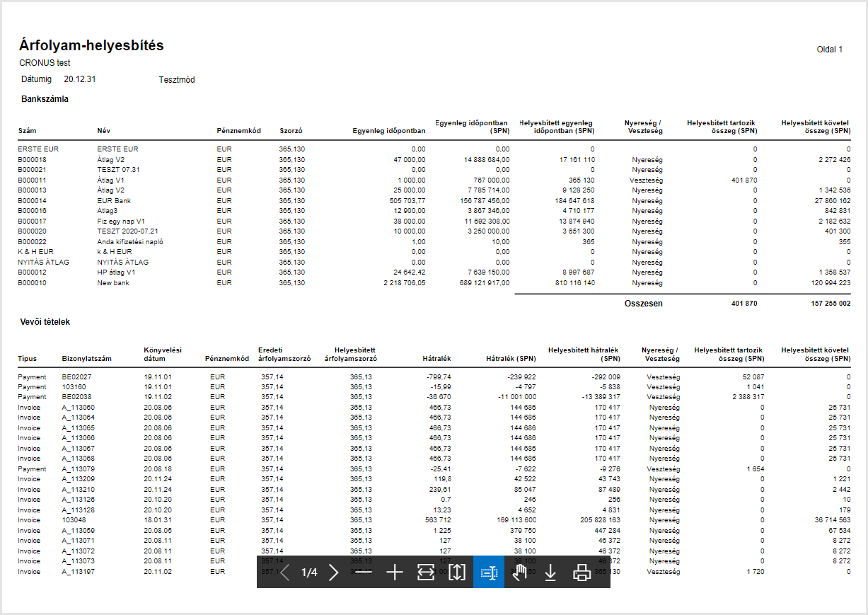Click the Vevői tételek section heading

point(45,322)
